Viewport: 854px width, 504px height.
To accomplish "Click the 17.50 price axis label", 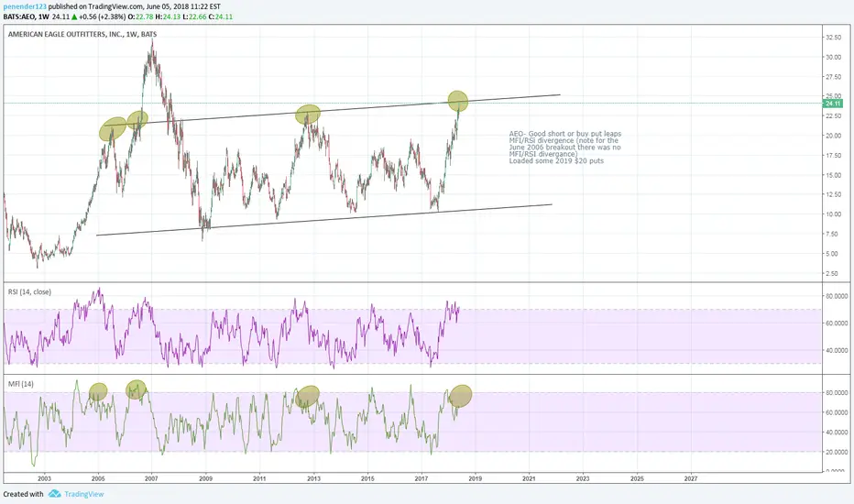I will point(833,156).
